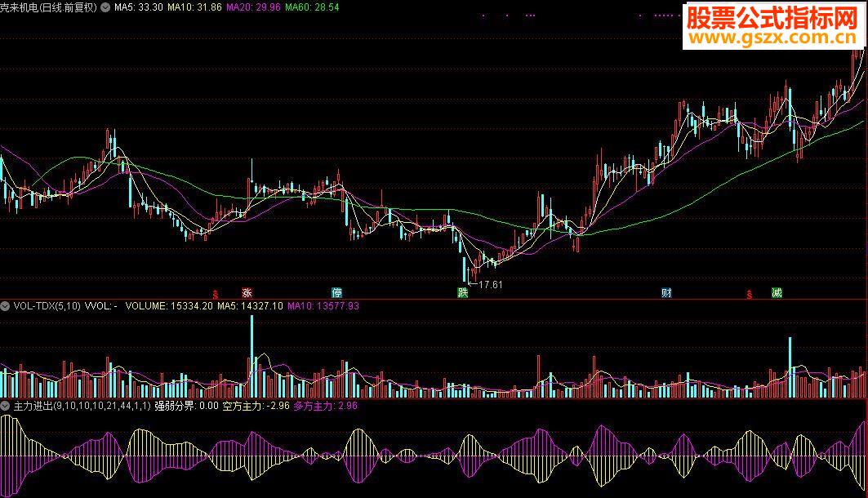The image size is (868, 498).
Task: Click the purple 多方主力: 2.96 label
Action: pyautogui.click(x=326, y=406)
